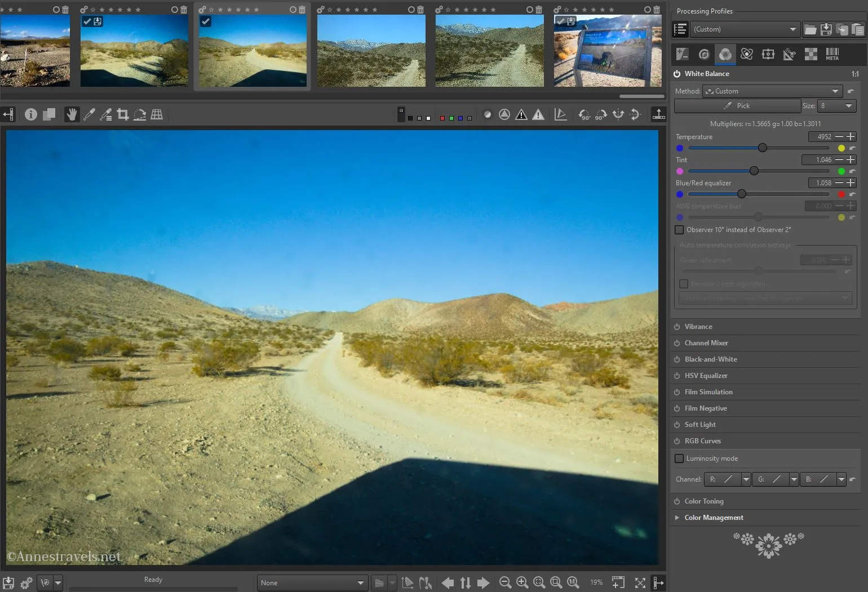This screenshot has width=868, height=592.
Task: Toggle the red channel preview
Action: (442, 118)
